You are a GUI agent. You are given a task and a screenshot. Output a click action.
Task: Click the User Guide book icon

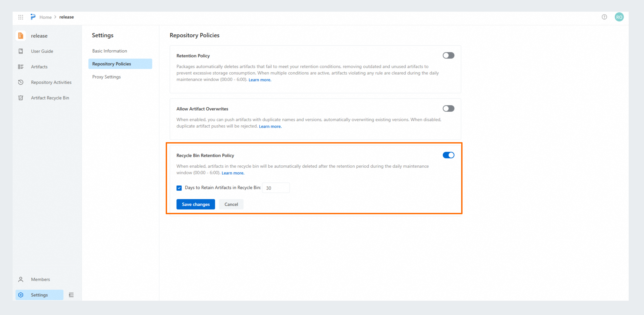[x=21, y=51]
